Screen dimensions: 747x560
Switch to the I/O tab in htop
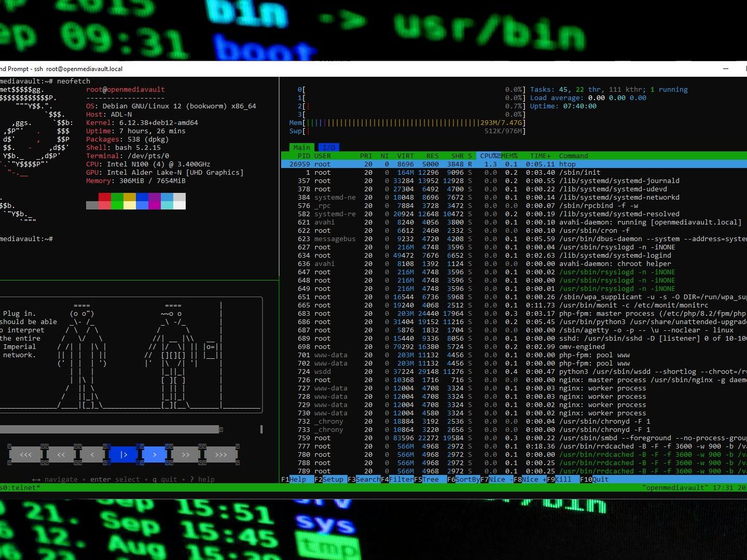coord(328,147)
